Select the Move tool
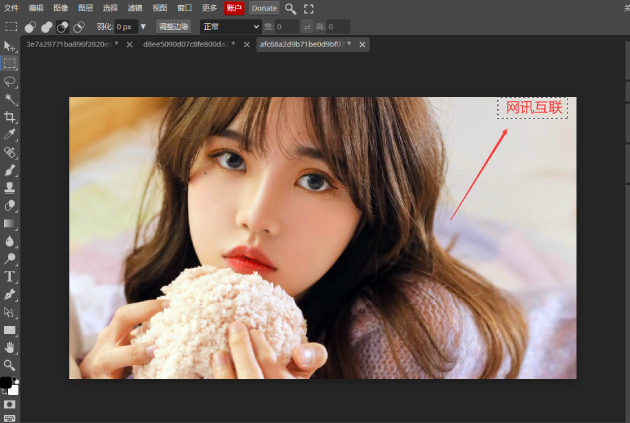The width and height of the screenshot is (630, 423). [x=10, y=46]
